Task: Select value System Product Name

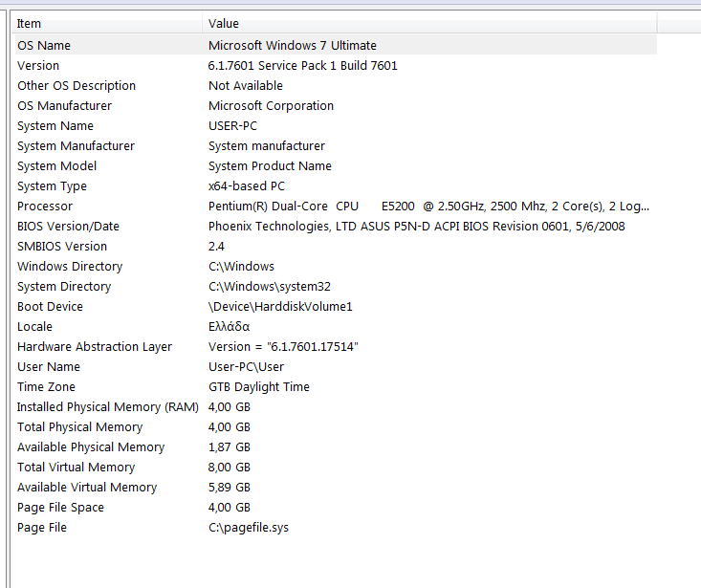Action: click(270, 166)
